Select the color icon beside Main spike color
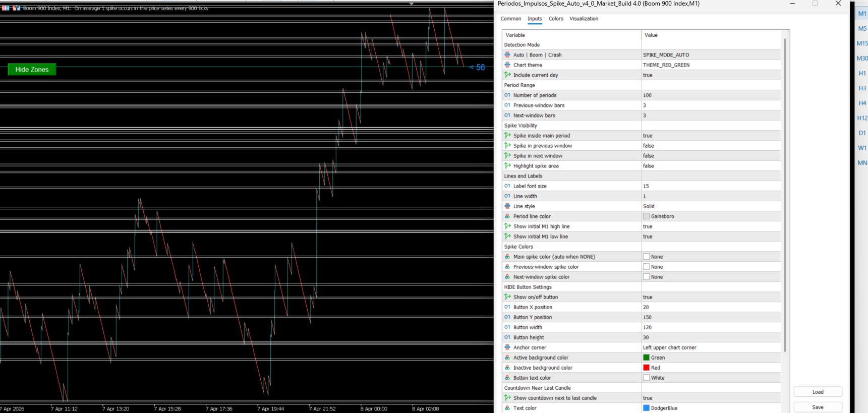The height and width of the screenshot is (413, 868). point(507,256)
